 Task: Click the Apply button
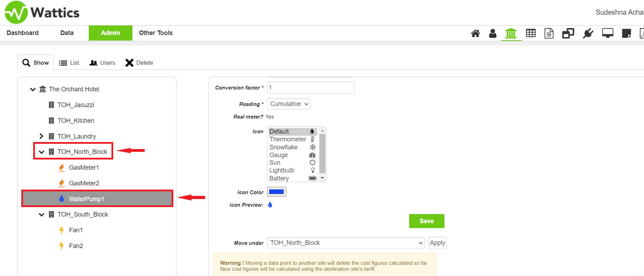pyautogui.click(x=437, y=243)
